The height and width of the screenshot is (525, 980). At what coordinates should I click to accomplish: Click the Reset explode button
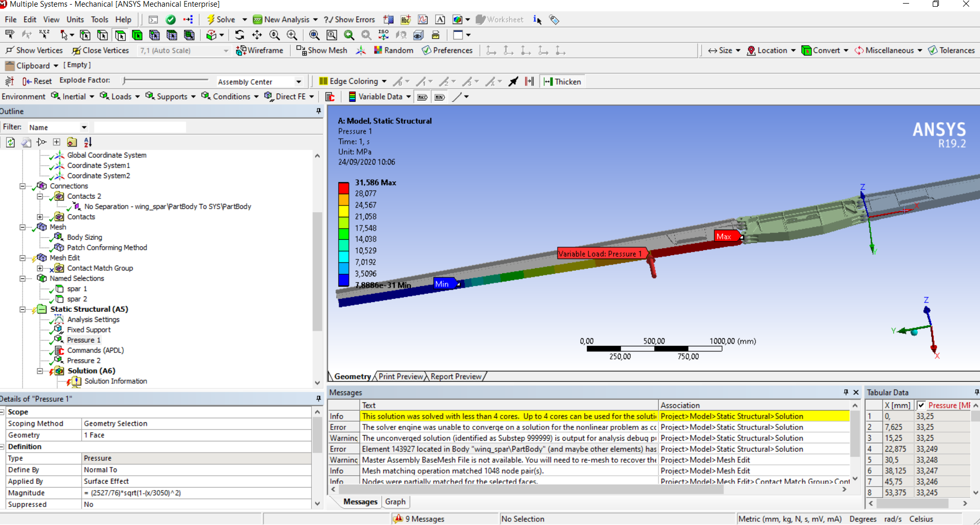pos(37,81)
